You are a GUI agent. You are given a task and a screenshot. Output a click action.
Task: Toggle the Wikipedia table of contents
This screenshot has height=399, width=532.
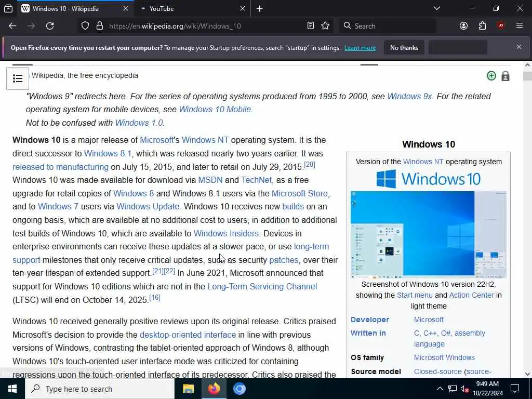[18, 78]
